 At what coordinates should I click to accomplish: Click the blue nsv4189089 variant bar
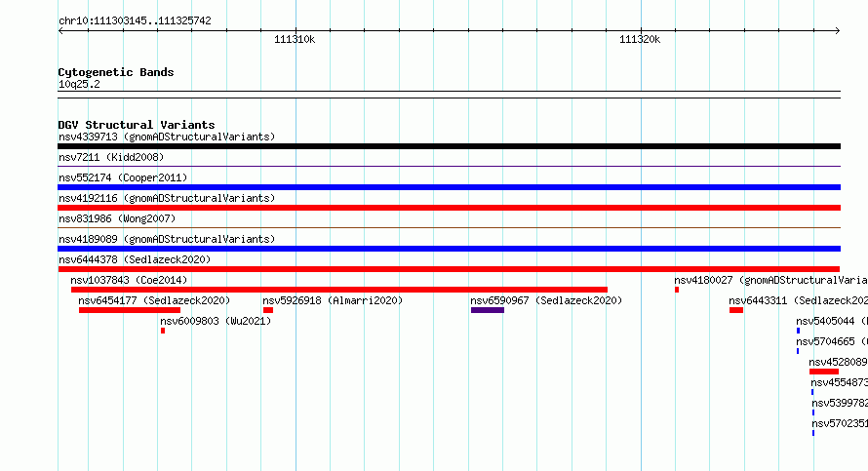[x=449, y=249]
